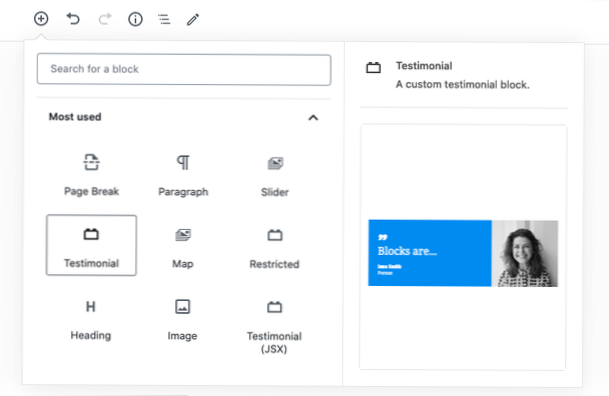This screenshot has height=396, width=609.
Task: Insert the Map block
Action: [183, 247]
